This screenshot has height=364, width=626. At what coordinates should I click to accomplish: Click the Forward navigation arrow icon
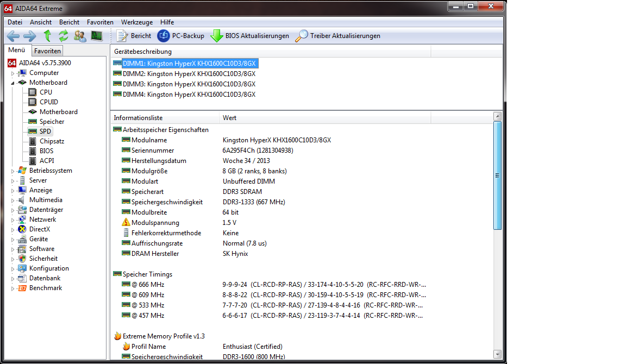[29, 36]
